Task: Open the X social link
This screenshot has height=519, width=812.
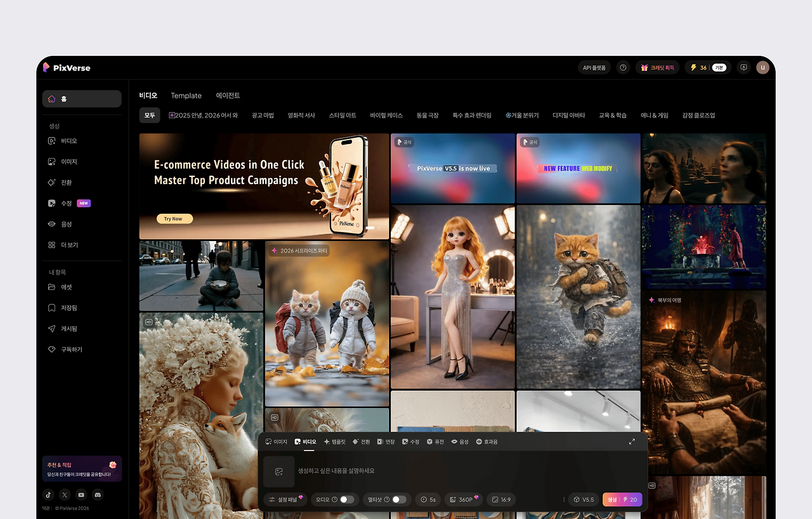Action: click(x=65, y=495)
